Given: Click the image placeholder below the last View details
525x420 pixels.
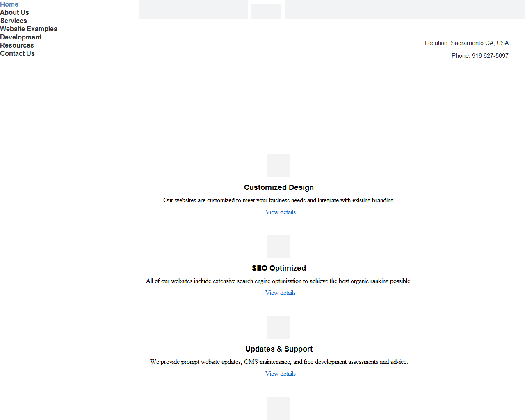Looking at the screenshot, I should (279, 408).
